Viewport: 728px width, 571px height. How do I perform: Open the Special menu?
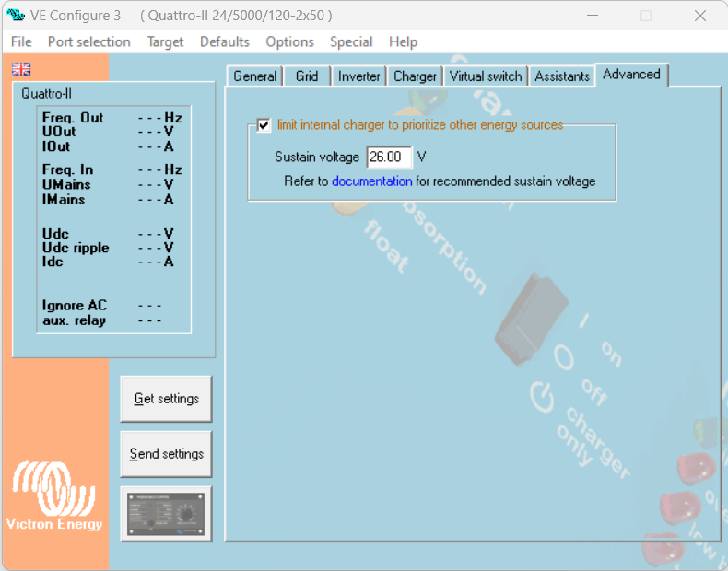point(351,41)
